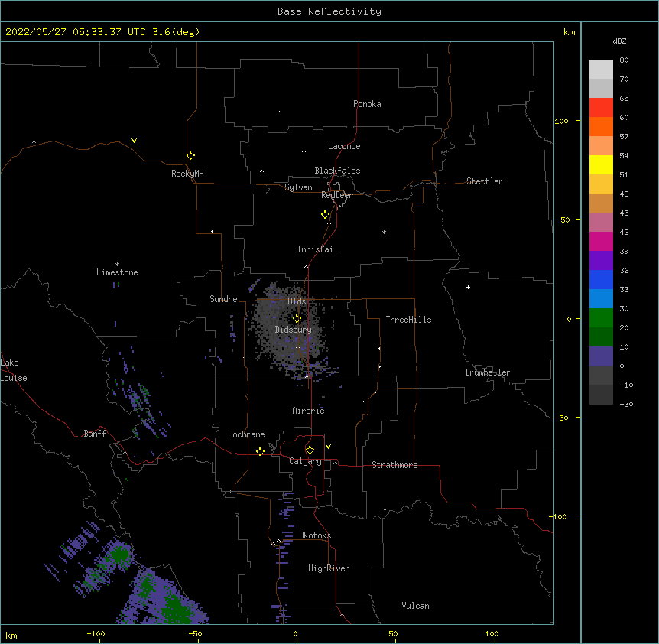Click the Sylvan label
Viewport: 659px width, 644px height.
(x=298, y=187)
